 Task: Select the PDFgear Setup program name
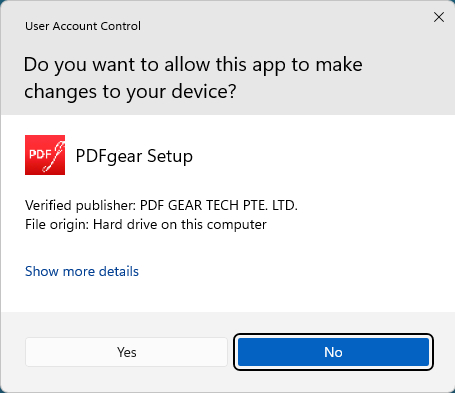(134, 156)
